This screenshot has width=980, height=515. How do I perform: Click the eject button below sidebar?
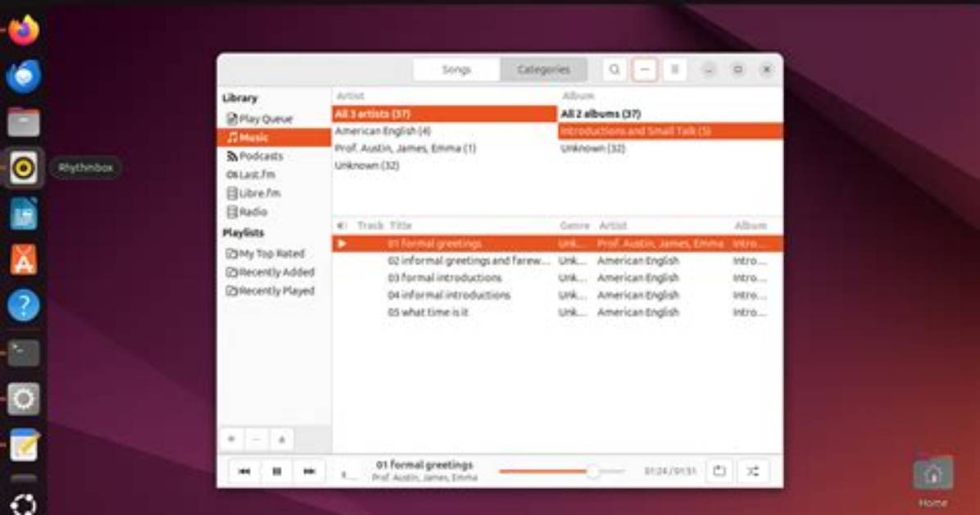coord(281,440)
